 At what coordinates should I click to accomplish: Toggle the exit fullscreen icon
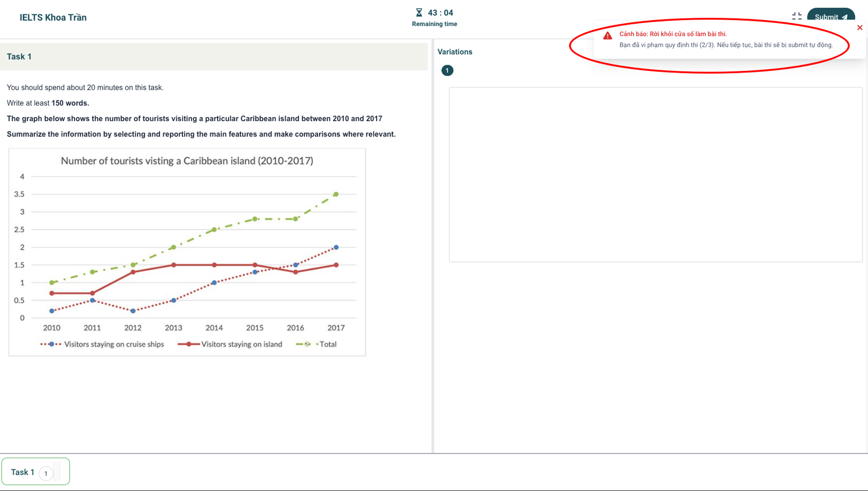pos(797,16)
